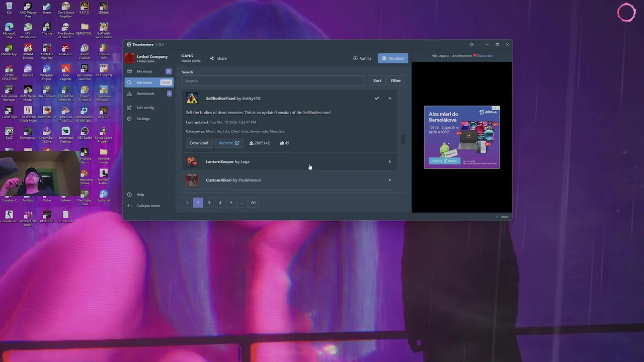Viewport: 644px width, 362px height.
Task: Open CurseForge desktop icon
Action: [9, 113]
